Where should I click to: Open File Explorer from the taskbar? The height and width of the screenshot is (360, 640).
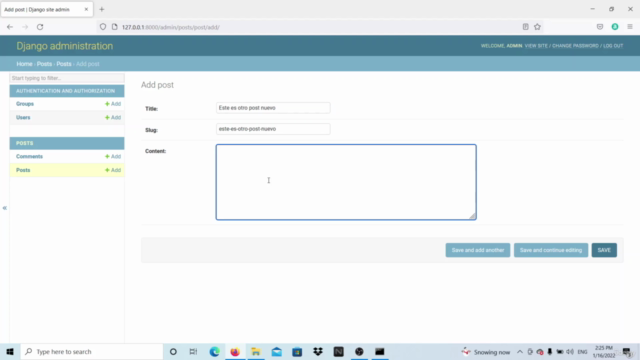256,351
